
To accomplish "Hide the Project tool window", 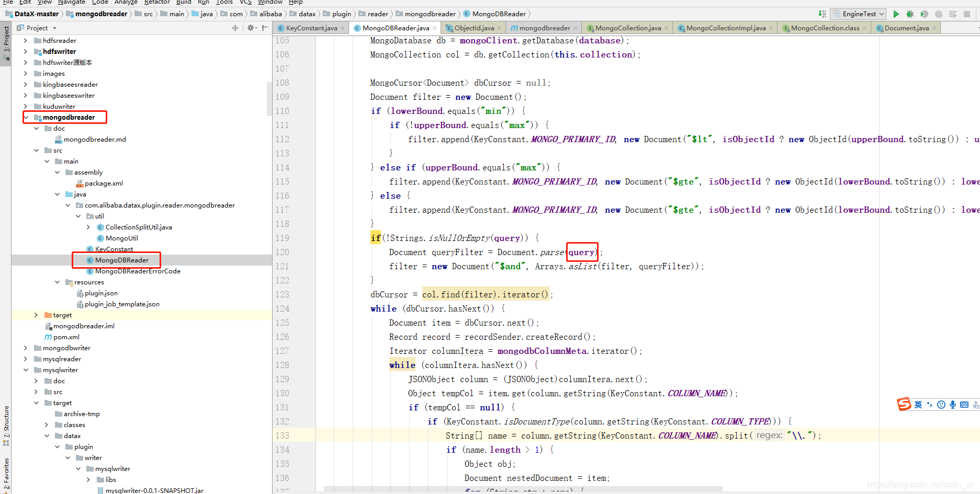I will point(265,28).
